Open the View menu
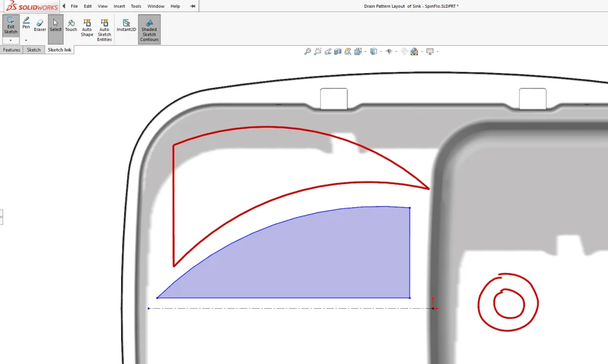The height and width of the screenshot is (364, 608). pos(103,6)
